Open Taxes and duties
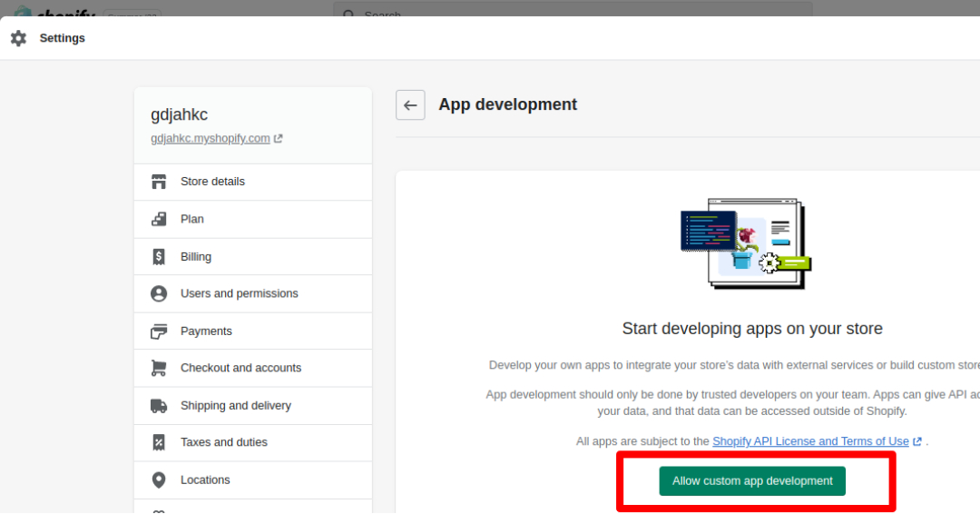This screenshot has width=980, height=514. 253,443
